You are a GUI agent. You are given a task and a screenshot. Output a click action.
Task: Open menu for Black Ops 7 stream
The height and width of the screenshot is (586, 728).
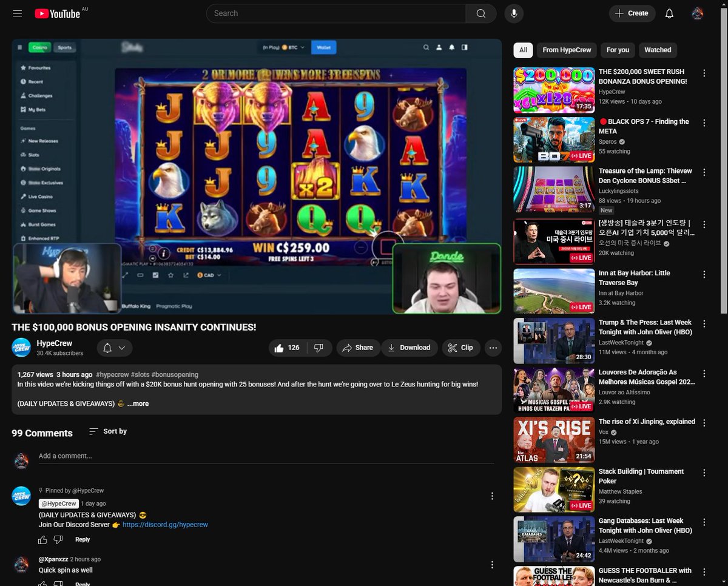704,123
